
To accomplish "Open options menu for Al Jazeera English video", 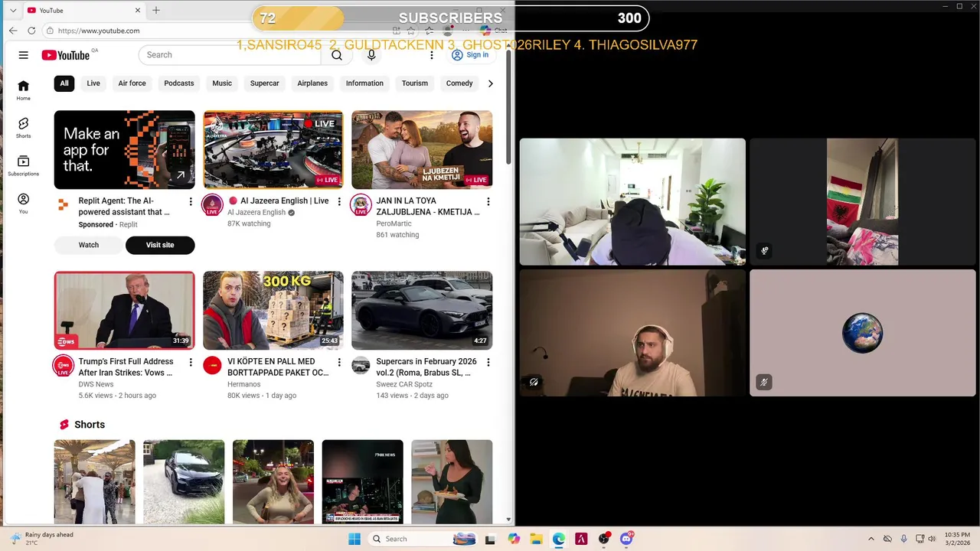I will pyautogui.click(x=339, y=201).
